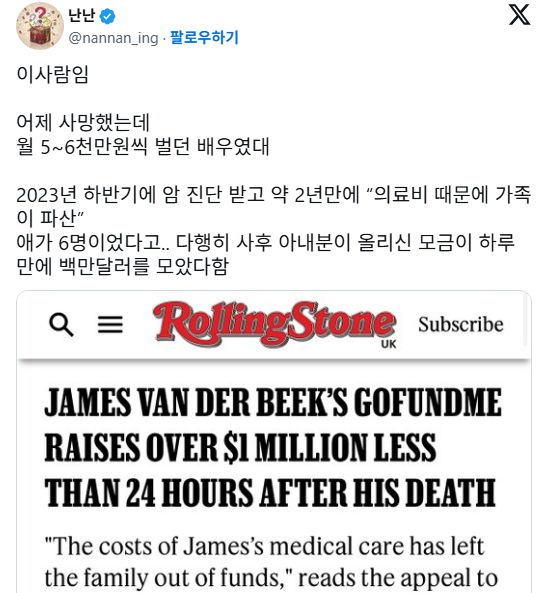Click the tweet line about 2023년 하반기
This screenshot has width=545, height=593.
point(273,206)
